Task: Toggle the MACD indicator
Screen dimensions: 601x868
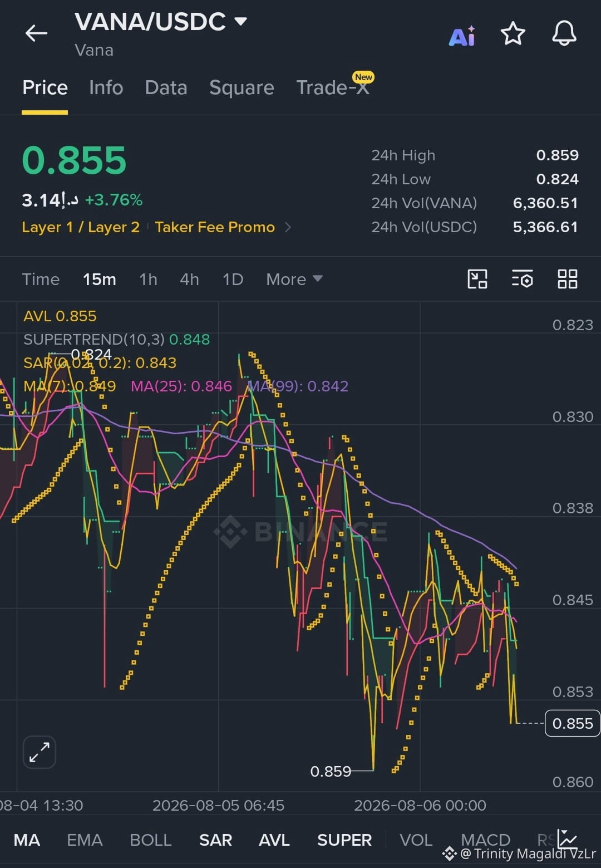Action: coord(485,840)
